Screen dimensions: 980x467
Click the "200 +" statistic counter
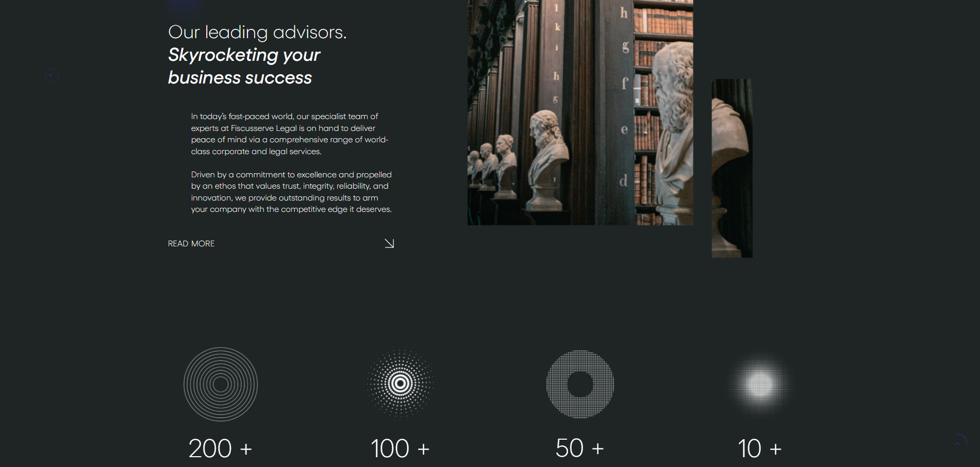(x=220, y=448)
